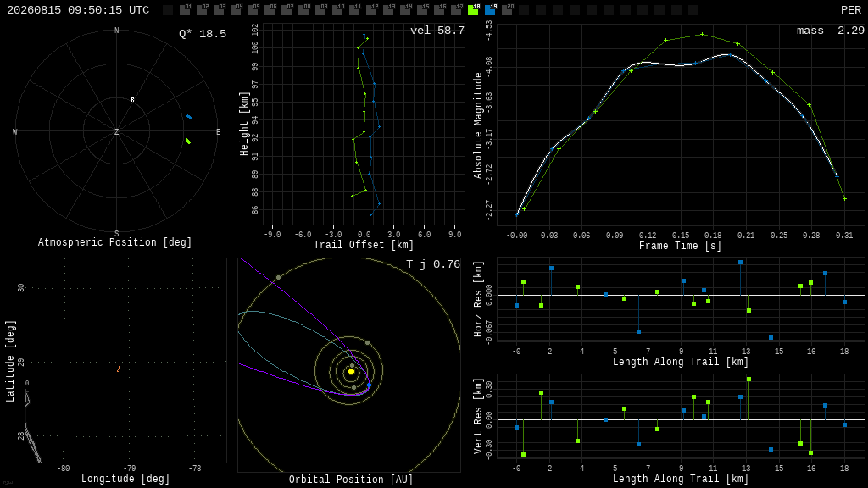Screen dimensions: 868x488
Task: Click the T_j 0.76 readout
Action: point(433,264)
